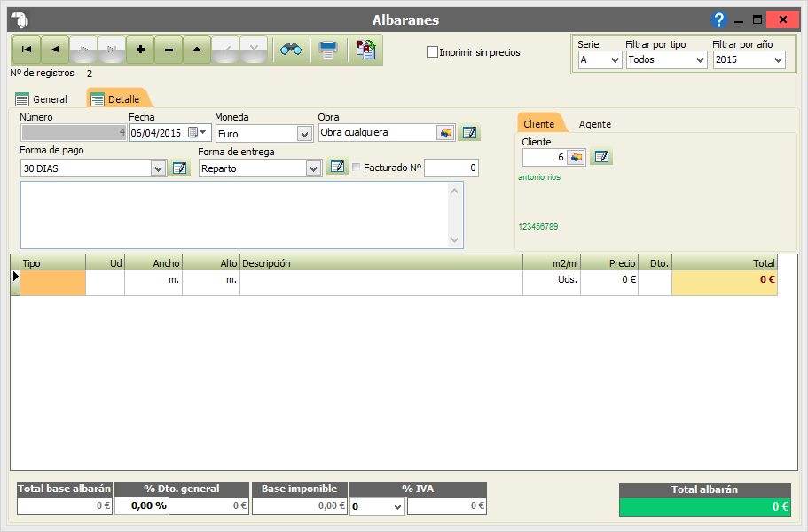Click the Ancho cell in first row

point(153,283)
